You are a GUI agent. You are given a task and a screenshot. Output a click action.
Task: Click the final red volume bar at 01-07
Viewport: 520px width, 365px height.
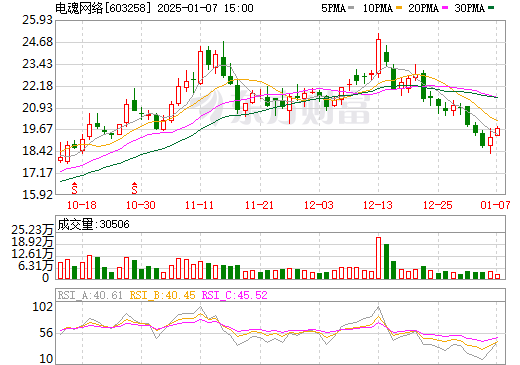[498, 277]
